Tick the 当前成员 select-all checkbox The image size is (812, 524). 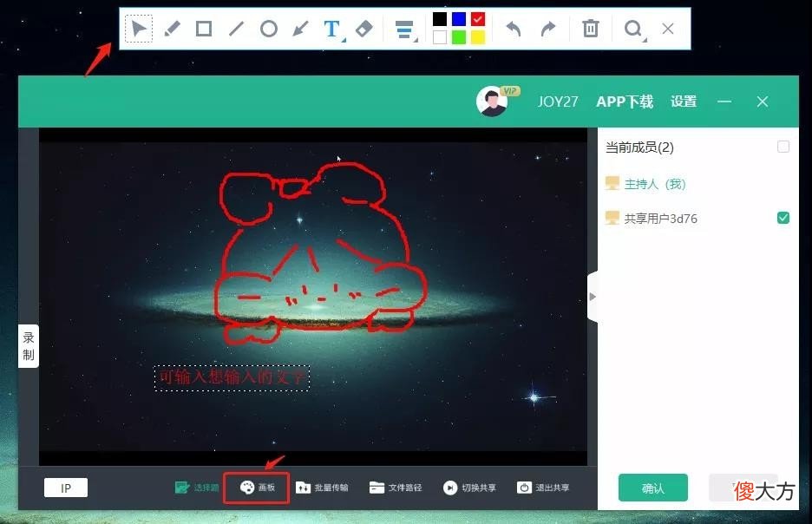tap(783, 147)
